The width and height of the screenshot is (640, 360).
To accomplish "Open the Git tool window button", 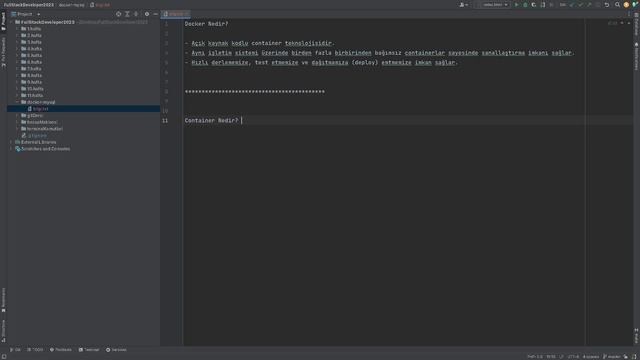I will [16, 350].
